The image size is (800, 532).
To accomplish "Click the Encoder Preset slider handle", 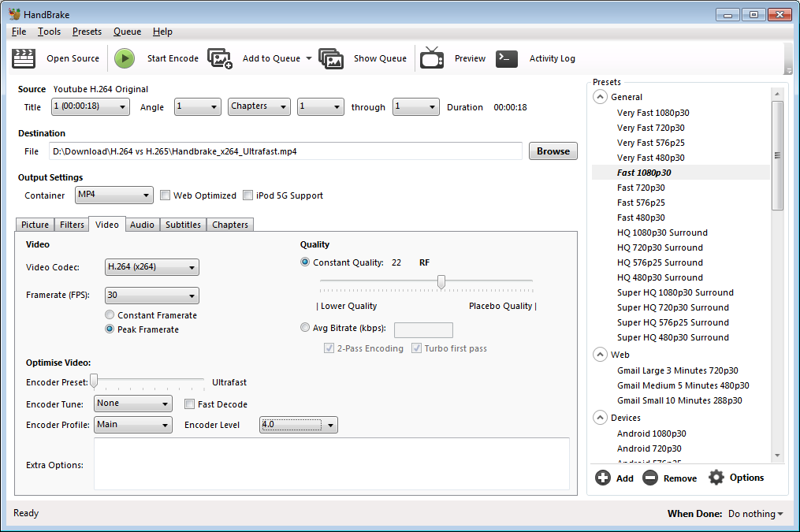I will pos(94,381).
